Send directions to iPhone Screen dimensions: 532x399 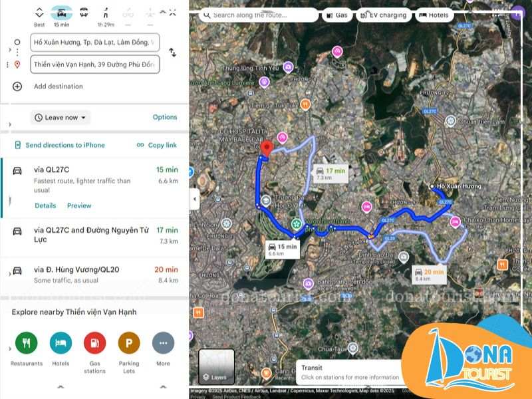[x=60, y=145]
